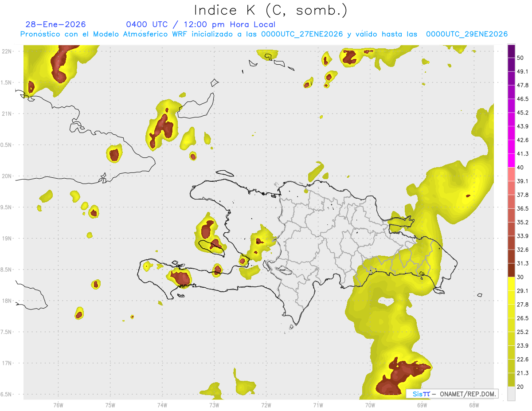Screen dimensions: 532x411
Task: Click the '73W' longitude label
Action: [x=214, y=405]
